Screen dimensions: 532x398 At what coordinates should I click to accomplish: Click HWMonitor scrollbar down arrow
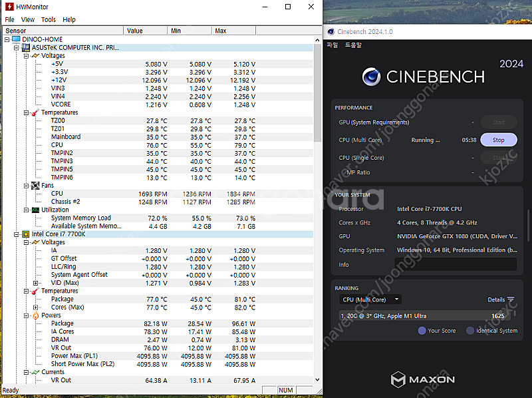(x=317, y=379)
